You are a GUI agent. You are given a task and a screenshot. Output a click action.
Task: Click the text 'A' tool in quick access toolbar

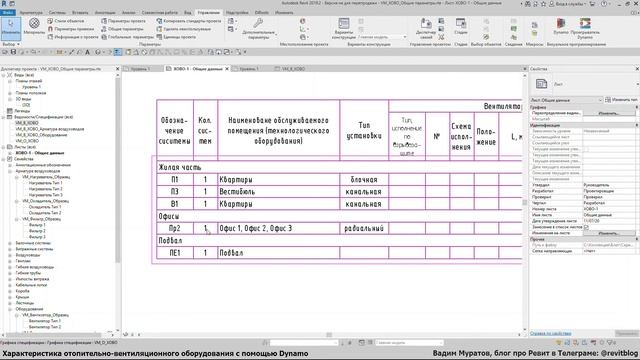click(x=87, y=52)
